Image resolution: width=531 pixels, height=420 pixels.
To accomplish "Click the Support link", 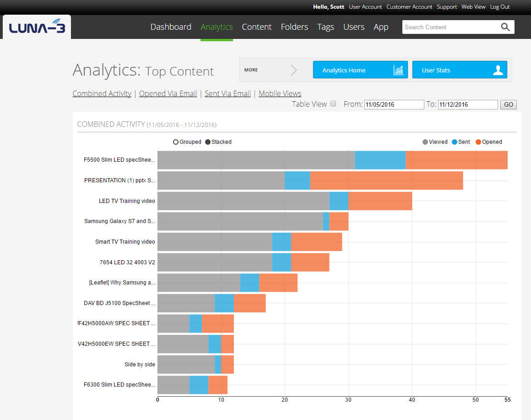I will pyautogui.click(x=447, y=7).
